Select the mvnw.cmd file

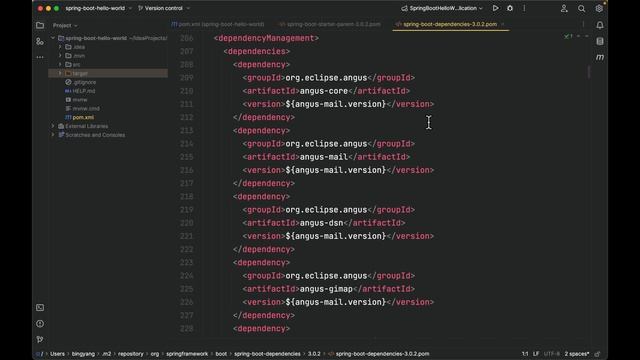(86, 109)
